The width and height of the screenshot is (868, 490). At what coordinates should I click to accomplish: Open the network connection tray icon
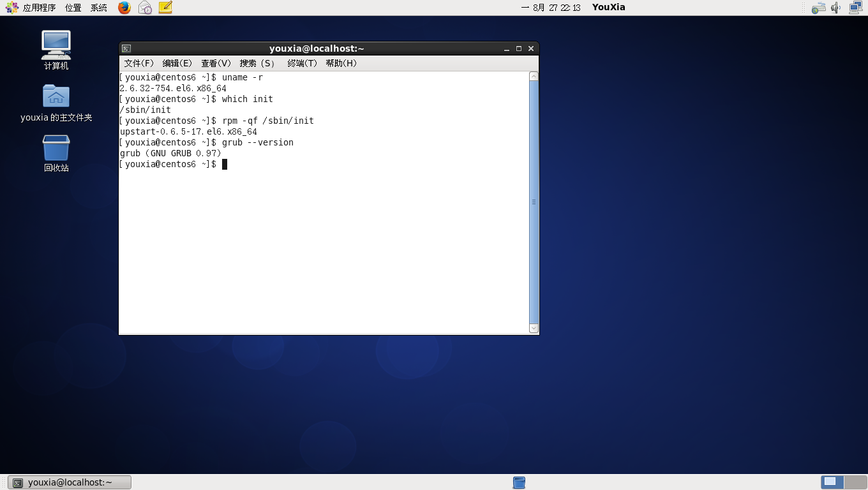(855, 8)
